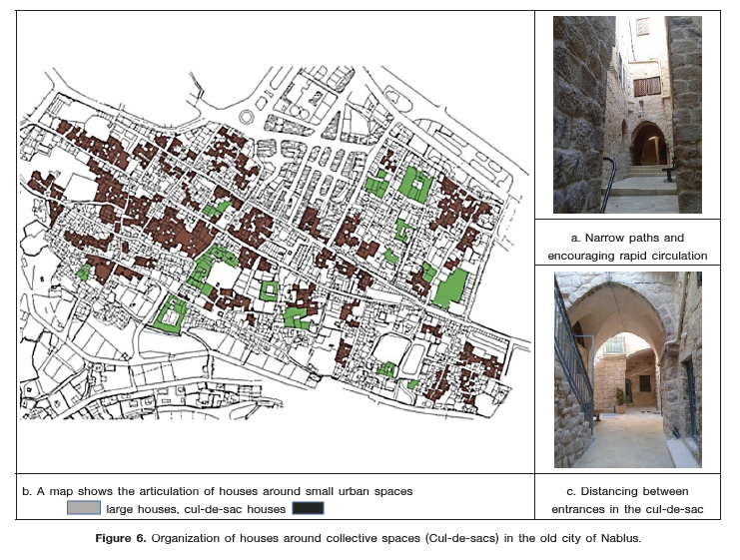This screenshot has width=740, height=560.
Task: Click the words 'small urban spaces' in caption b
Action: [x=356, y=491]
